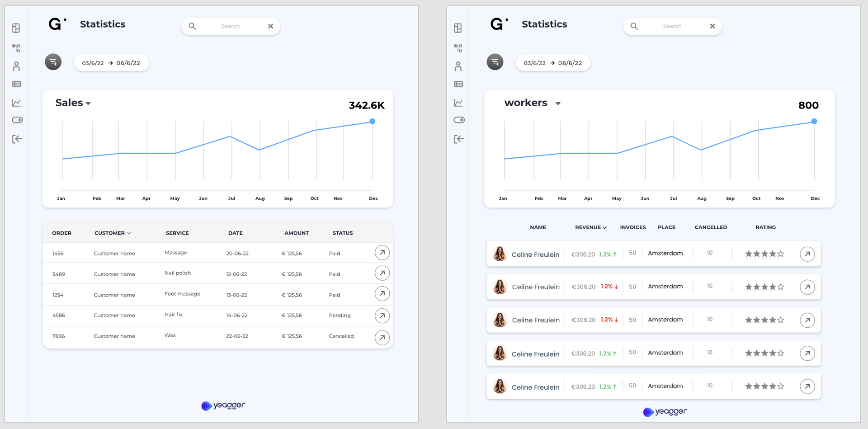Open the first Celine Freulein row arrow

tap(807, 254)
